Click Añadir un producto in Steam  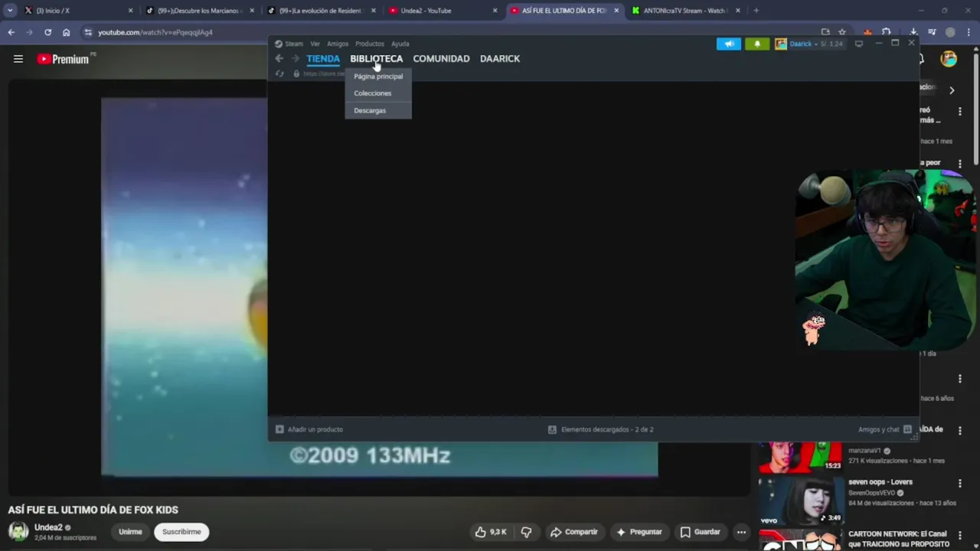click(309, 429)
